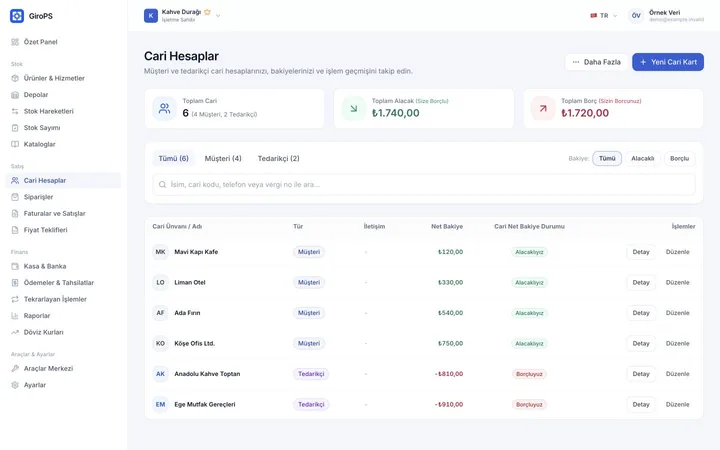The height and width of the screenshot is (450, 720).
Task: Click Liman Otel name
Action: pyautogui.click(x=190, y=283)
